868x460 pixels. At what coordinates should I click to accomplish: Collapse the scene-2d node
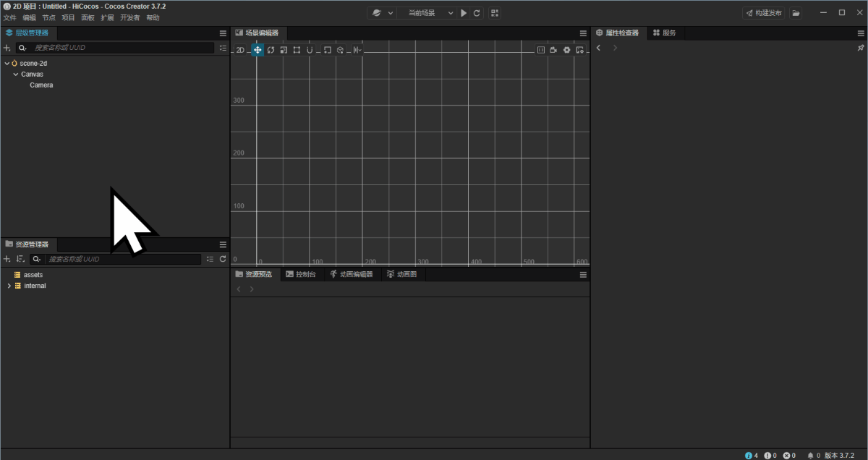pos(7,64)
